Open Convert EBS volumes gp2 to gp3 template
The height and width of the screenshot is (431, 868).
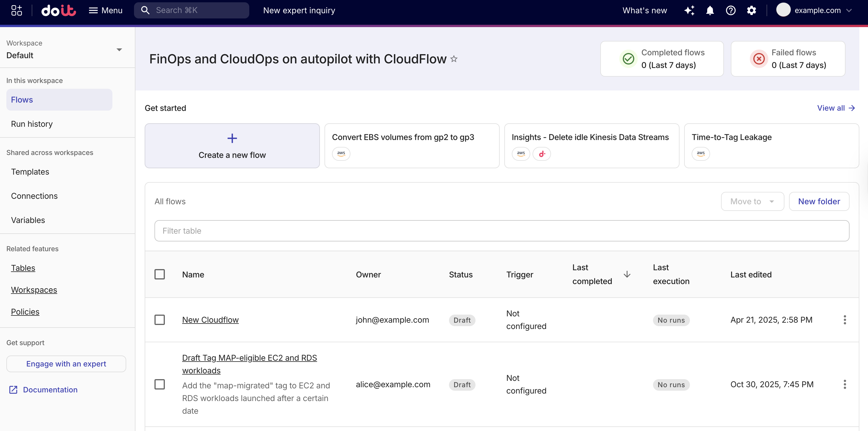click(412, 146)
